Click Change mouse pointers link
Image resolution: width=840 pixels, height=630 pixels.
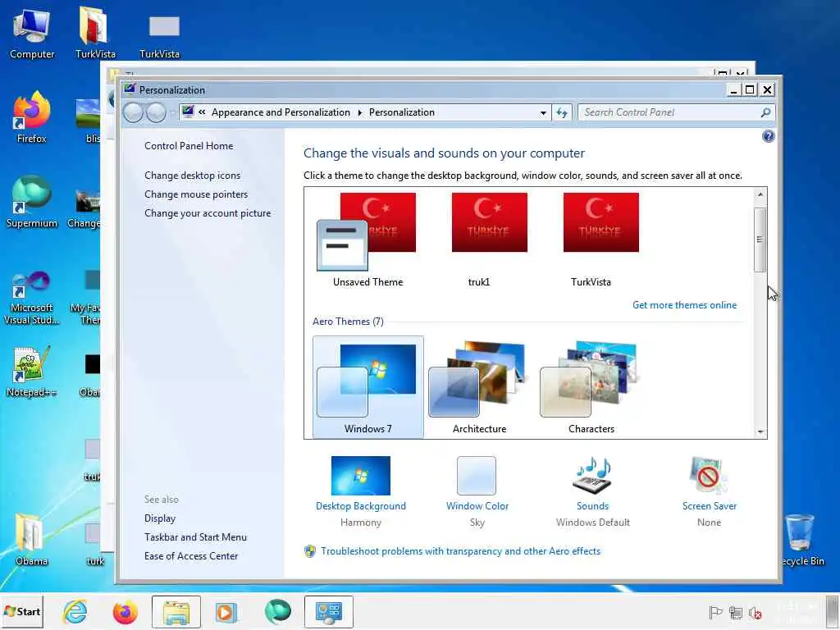196,194
